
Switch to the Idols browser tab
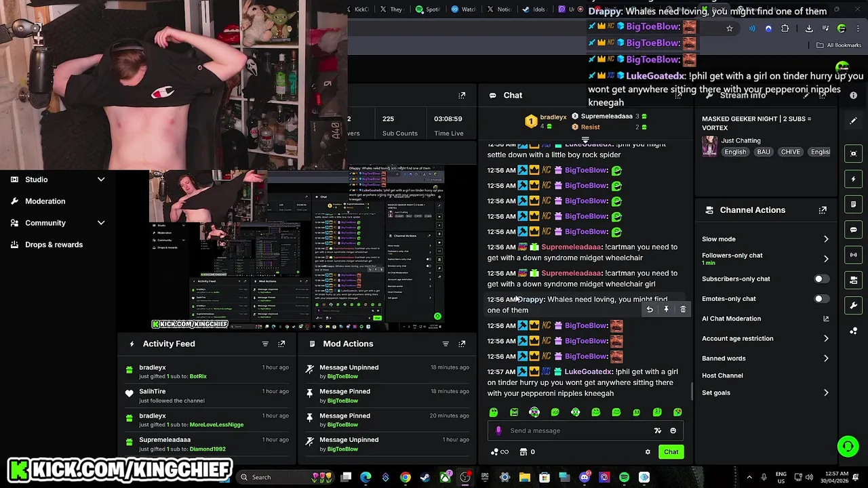[534, 9]
